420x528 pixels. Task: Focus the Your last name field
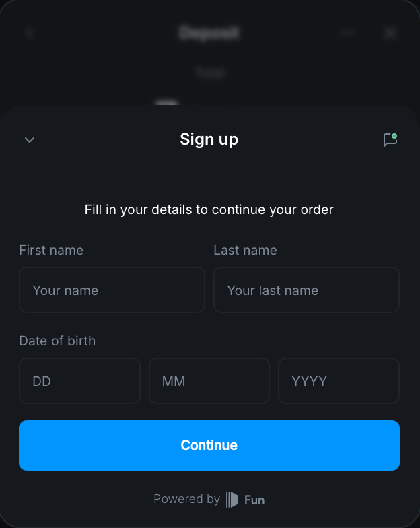tap(307, 290)
